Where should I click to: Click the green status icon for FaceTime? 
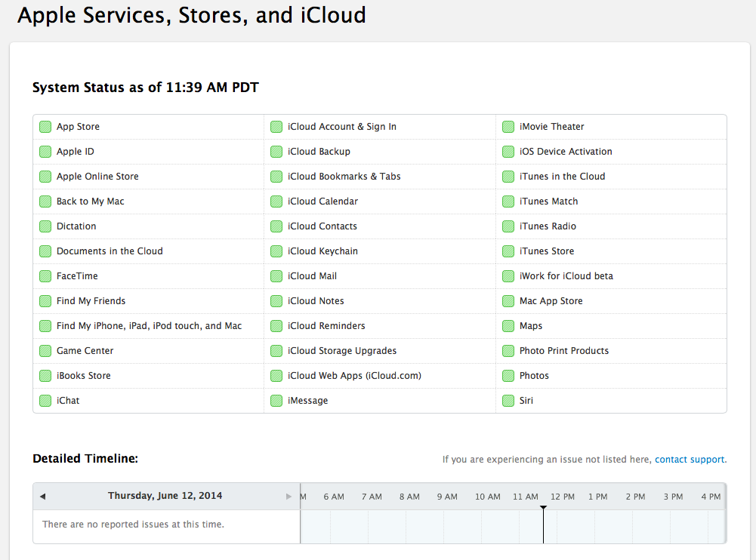point(45,276)
